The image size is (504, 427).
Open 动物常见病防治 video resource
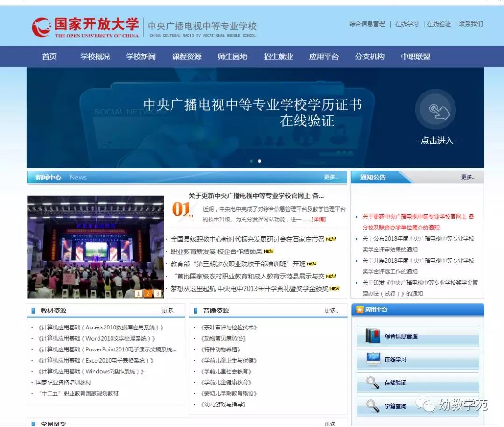tap(223, 338)
